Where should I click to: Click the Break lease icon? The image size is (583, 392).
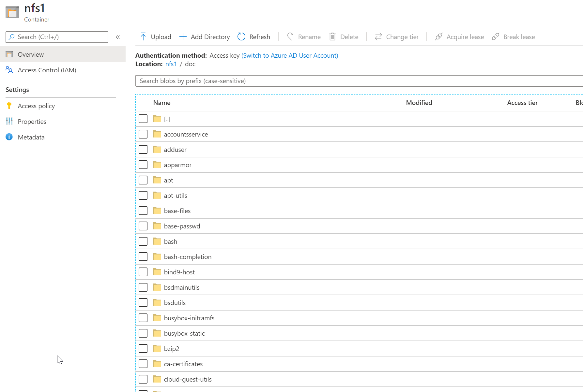pyautogui.click(x=496, y=37)
